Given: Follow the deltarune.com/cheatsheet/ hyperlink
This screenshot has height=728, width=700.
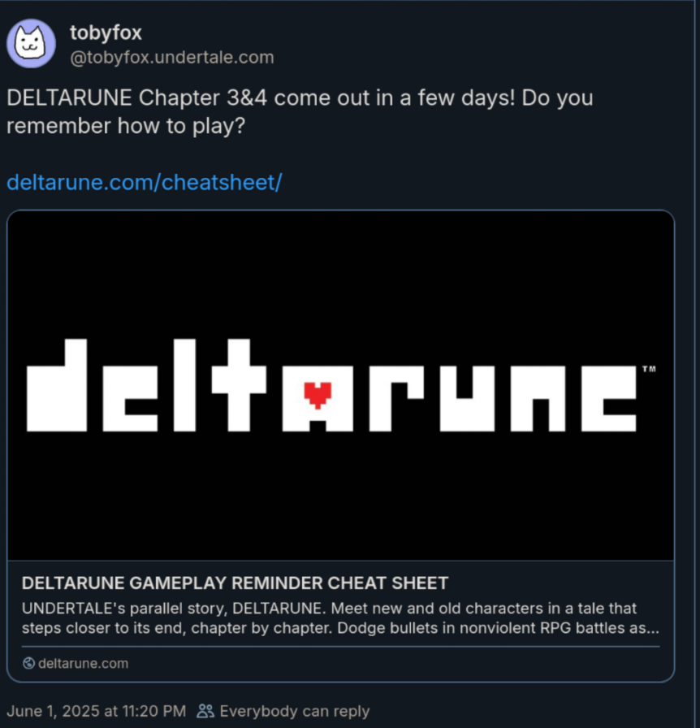Looking at the screenshot, I should (145, 182).
